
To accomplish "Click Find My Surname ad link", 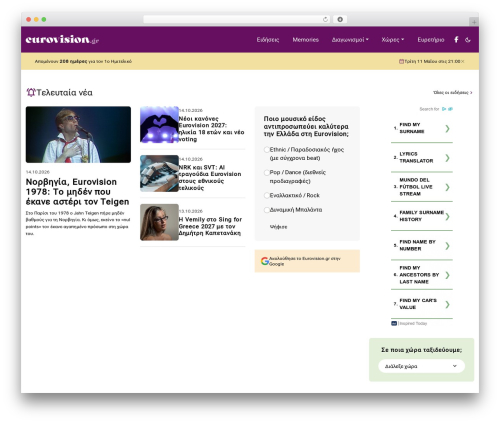I will [412, 128].
